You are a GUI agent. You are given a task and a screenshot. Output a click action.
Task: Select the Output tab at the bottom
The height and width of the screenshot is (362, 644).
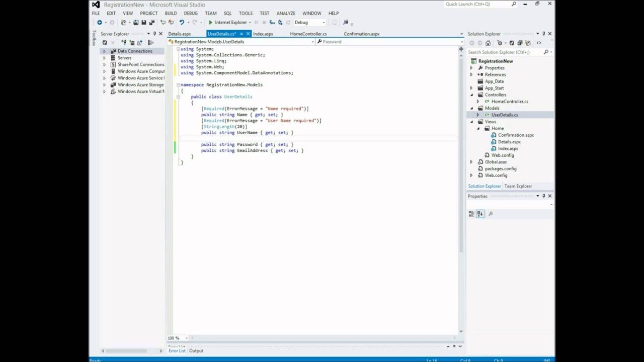pyautogui.click(x=196, y=350)
